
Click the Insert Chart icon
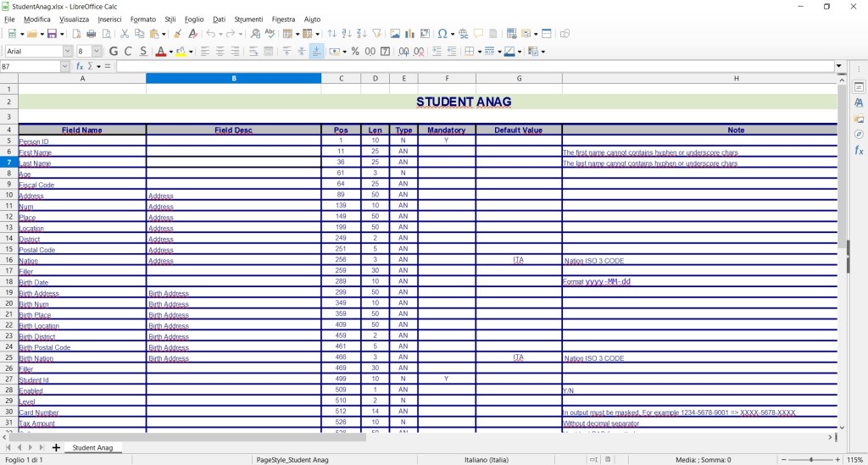(x=409, y=34)
